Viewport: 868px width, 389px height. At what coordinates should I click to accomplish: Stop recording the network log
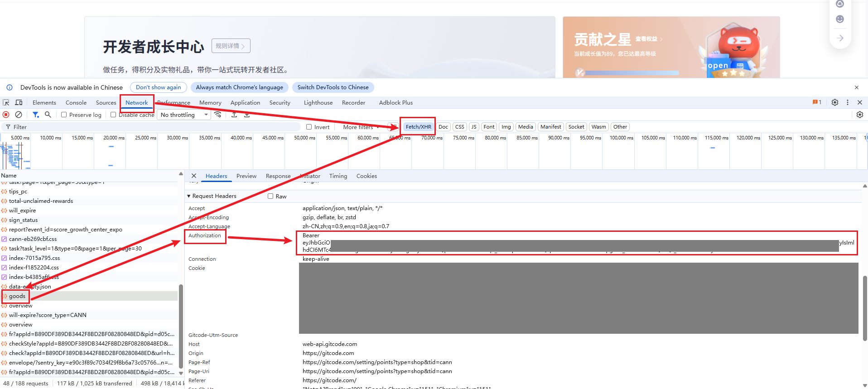[x=6, y=115]
